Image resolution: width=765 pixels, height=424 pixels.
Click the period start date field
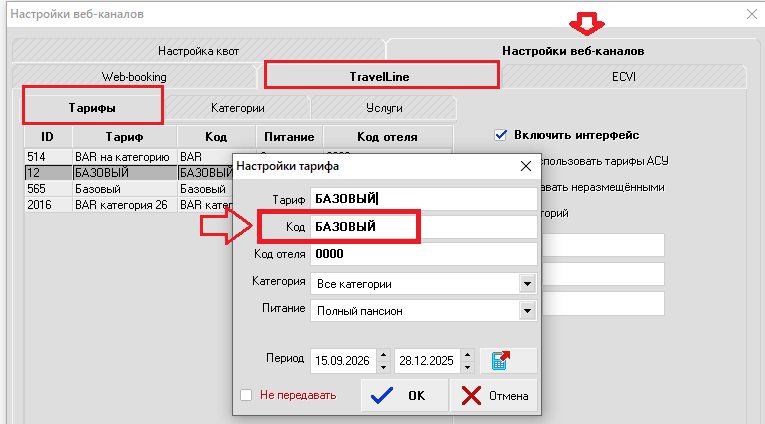point(343,361)
